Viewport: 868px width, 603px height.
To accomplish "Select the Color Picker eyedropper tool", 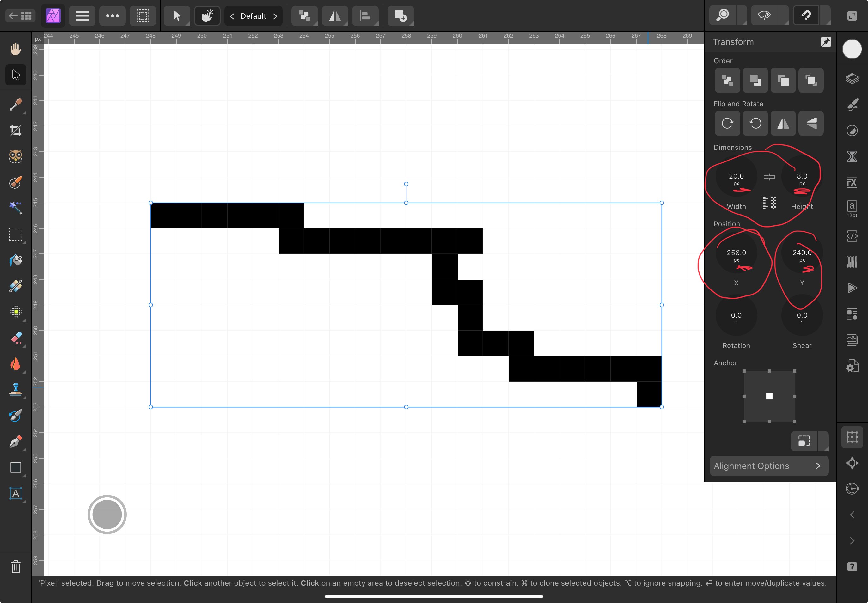I will 15,105.
